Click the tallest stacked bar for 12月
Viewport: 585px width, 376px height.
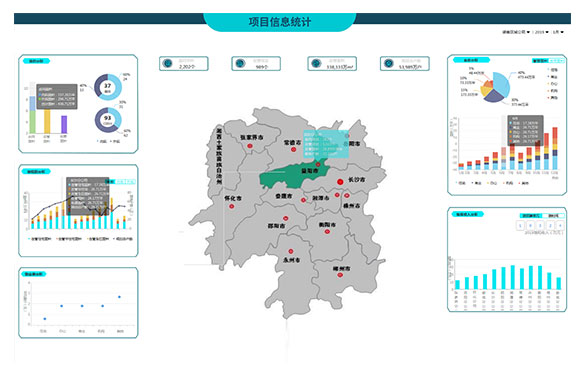coord(555,148)
